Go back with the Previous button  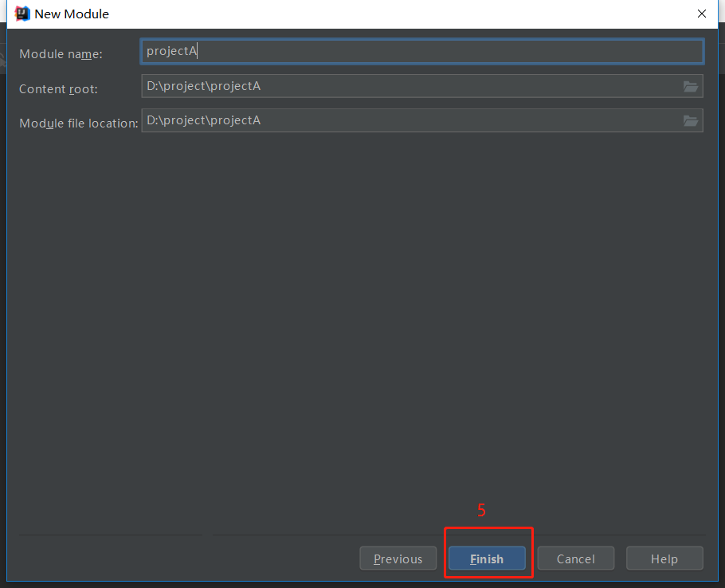398,559
